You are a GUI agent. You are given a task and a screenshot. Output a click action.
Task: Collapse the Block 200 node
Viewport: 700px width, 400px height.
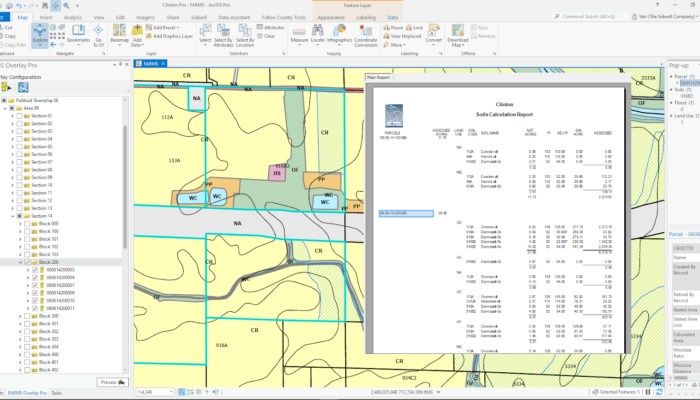20,262
